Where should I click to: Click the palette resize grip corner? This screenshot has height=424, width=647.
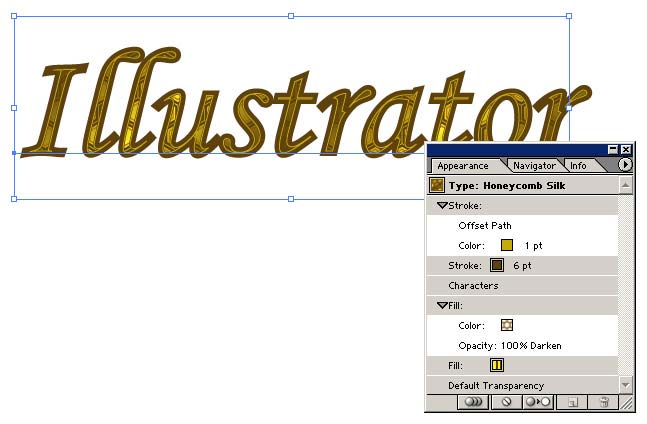click(626, 403)
